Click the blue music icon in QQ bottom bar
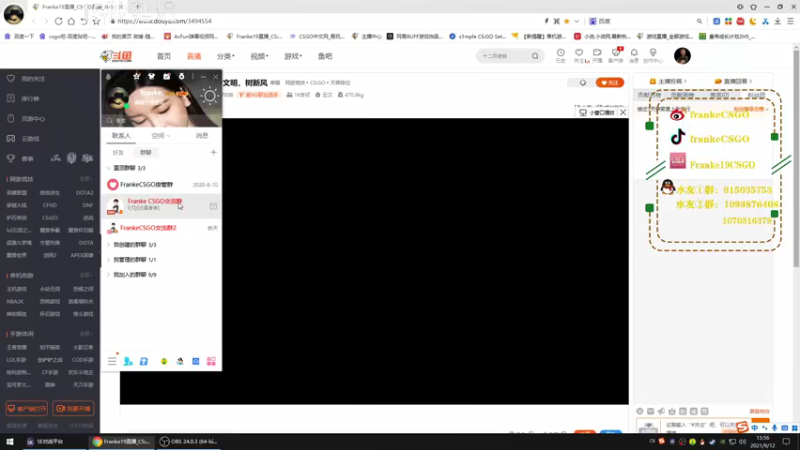The image size is (800, 450). (144, 361)
